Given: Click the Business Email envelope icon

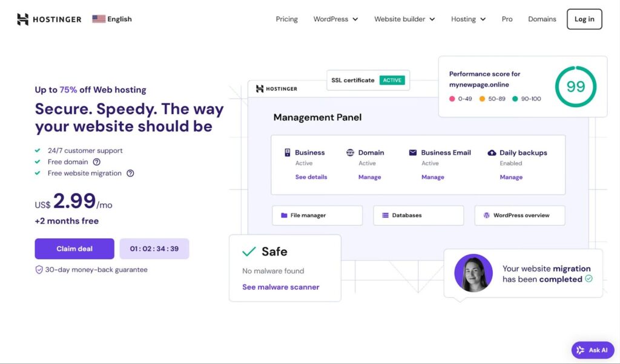Looking at the screenshot, I should pos(413,153).
